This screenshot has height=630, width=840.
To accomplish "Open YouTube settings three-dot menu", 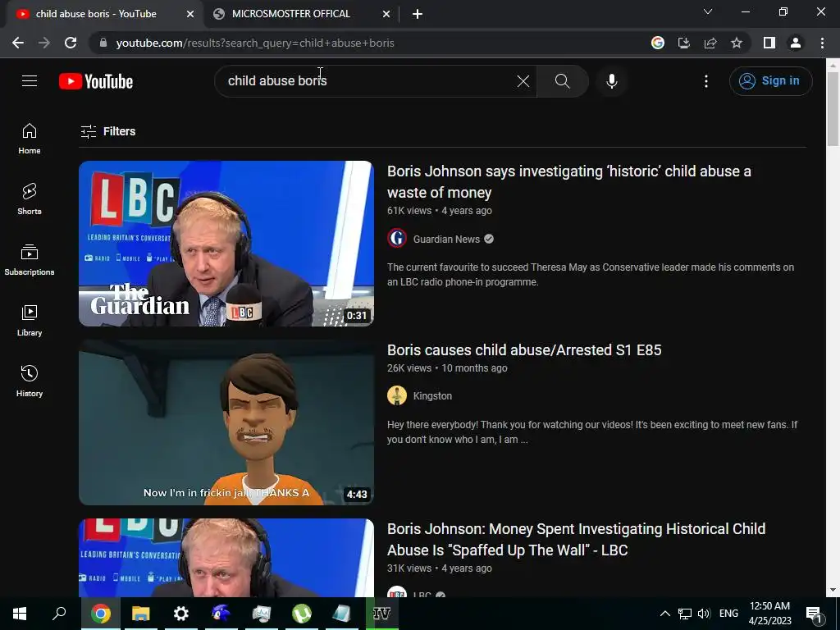I will click(x=706, y=81).
